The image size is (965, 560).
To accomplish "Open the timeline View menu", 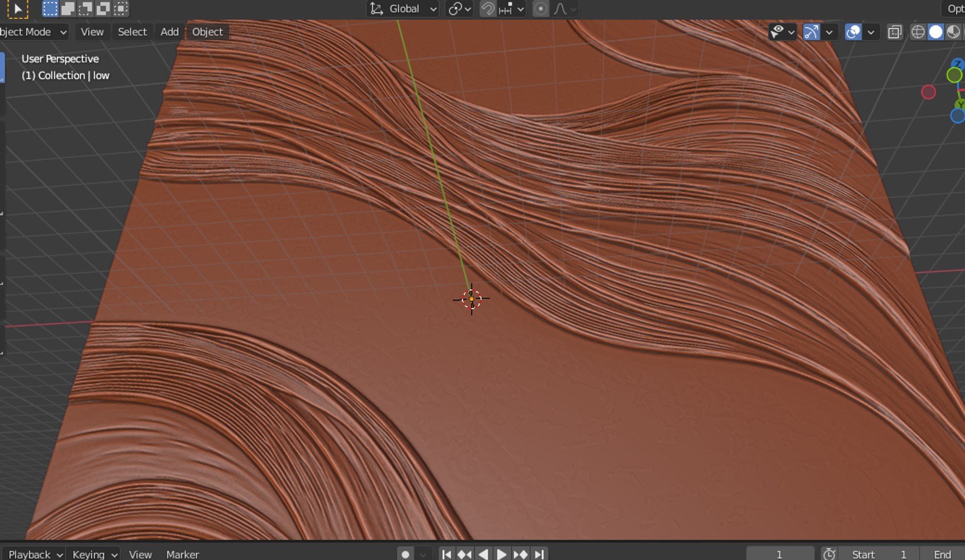I will point(140,554).
